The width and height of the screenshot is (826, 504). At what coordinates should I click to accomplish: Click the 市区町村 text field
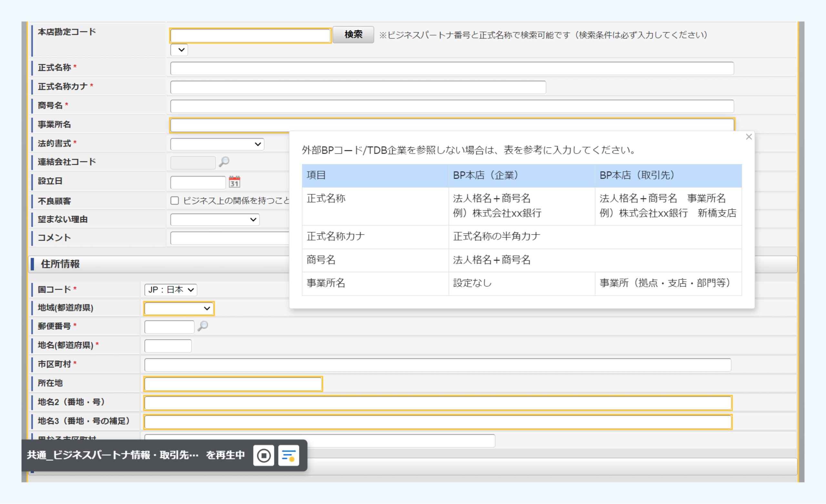pyautogui.click(x=437, y=365)
